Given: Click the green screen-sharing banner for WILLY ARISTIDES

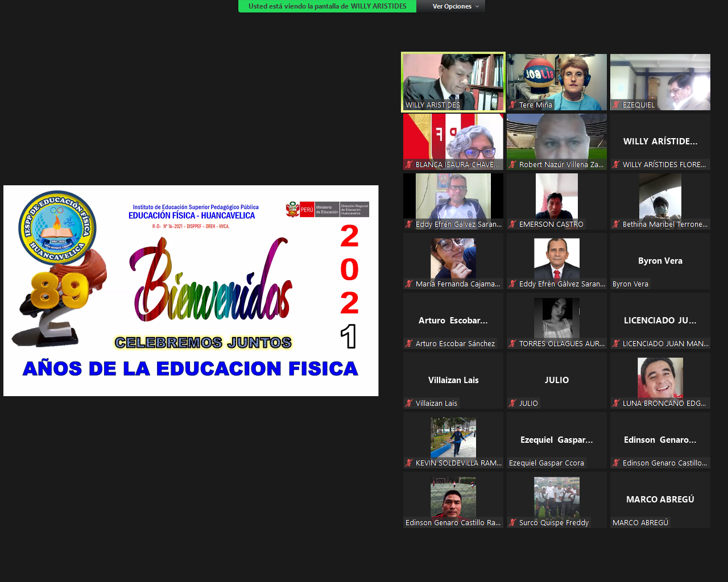Looking at the screenshot, I should (x=327, y=6).
